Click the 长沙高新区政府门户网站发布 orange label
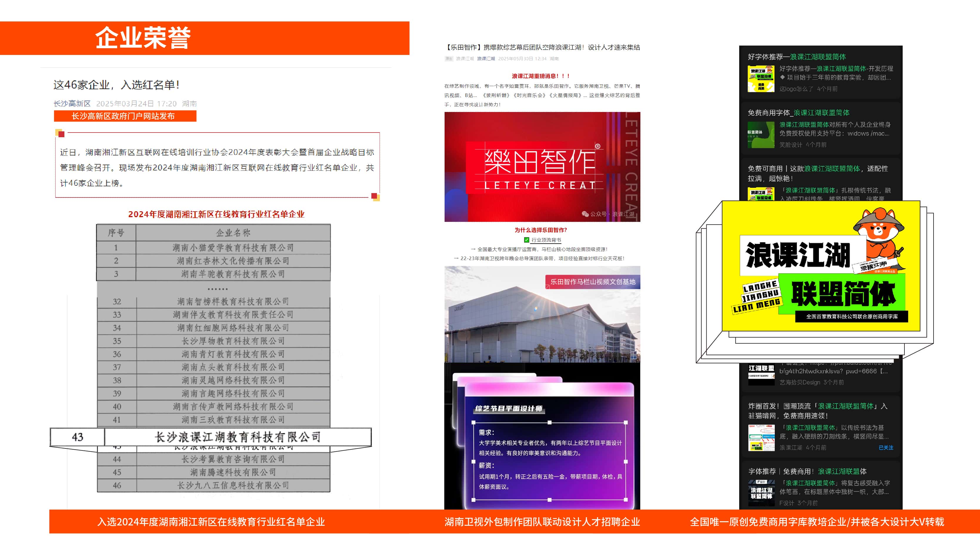Screen dimensions: 980x551 coord(125,116)
